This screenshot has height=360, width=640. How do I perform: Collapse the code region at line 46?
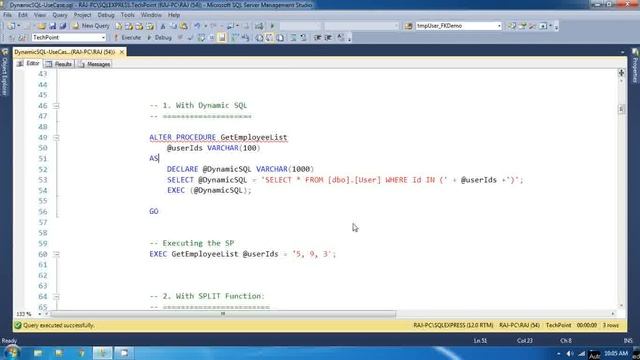(x=56, y=106)
